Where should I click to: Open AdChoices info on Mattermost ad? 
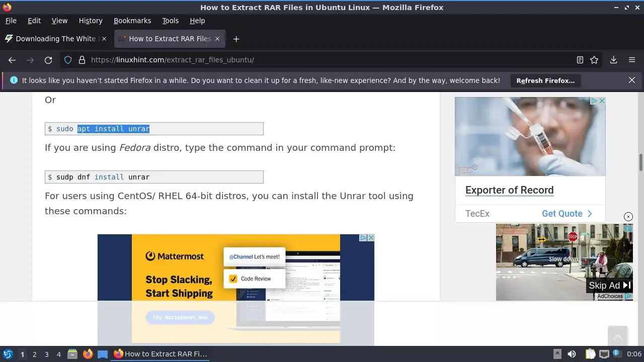(363, 238)
